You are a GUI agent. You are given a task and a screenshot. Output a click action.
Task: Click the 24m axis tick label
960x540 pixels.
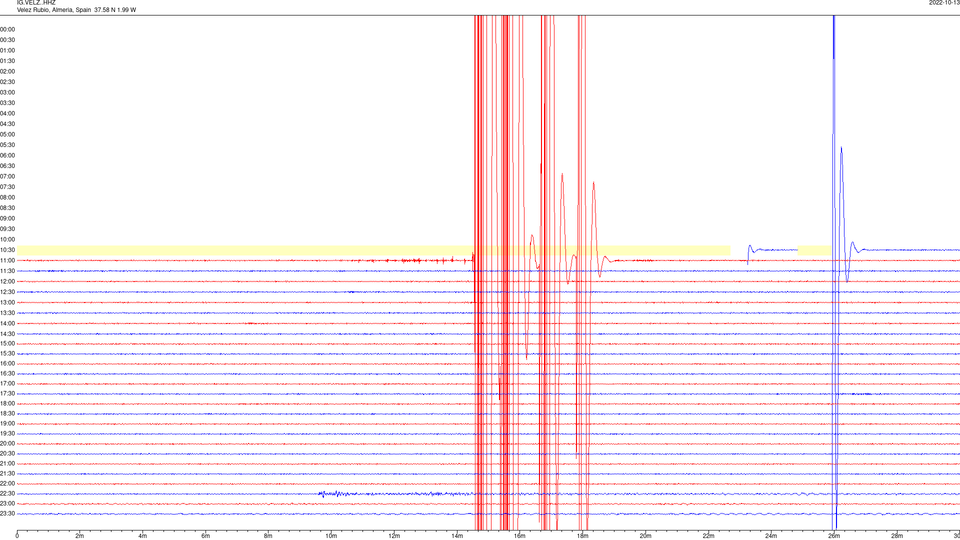pyautogui.click(x=771, y=536)
